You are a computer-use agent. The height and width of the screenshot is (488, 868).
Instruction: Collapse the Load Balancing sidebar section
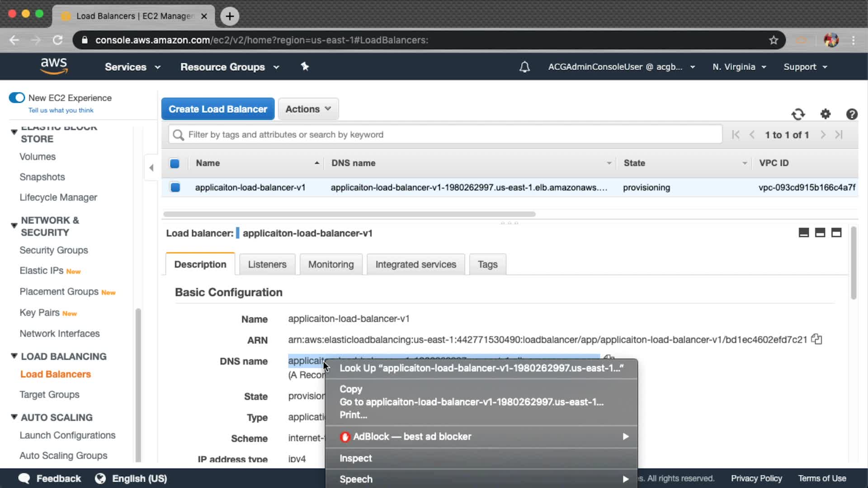pos(14,356)
